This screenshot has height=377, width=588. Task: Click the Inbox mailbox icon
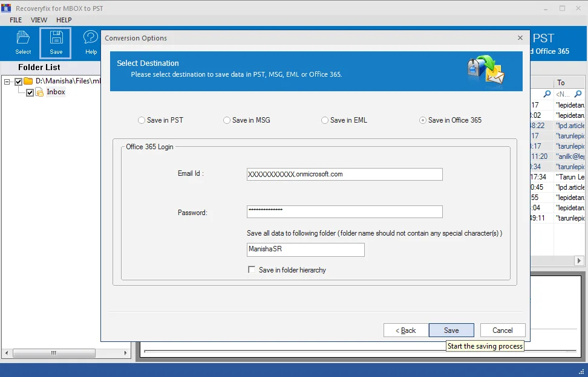[x=39, y=92]
